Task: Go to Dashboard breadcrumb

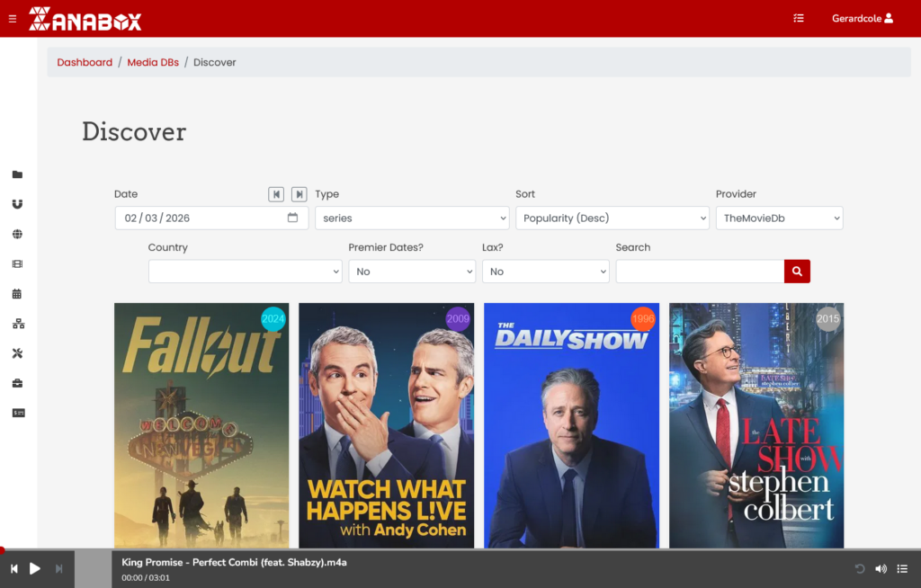Action: click(85, 63)
